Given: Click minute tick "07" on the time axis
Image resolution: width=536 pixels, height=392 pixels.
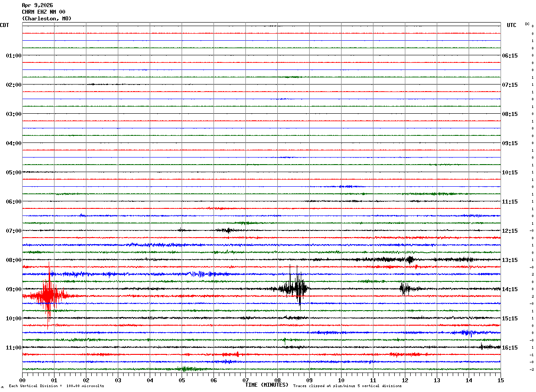Looking at the screenshot, I should tap(245, 380).
